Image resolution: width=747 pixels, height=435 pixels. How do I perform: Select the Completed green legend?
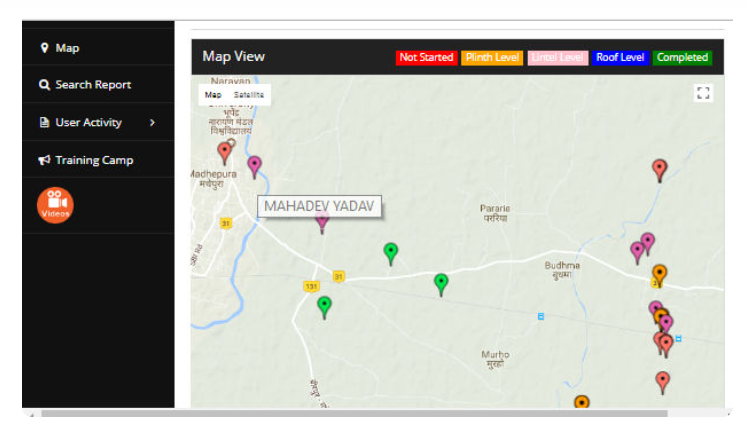pyautogui.click(x=682, y=58)
